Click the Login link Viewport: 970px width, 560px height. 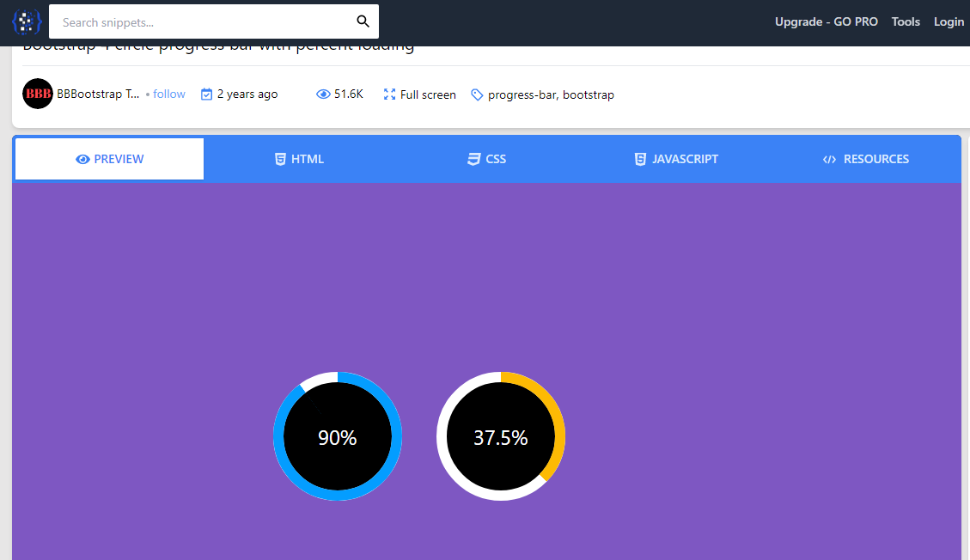click(x=949, y=21)
